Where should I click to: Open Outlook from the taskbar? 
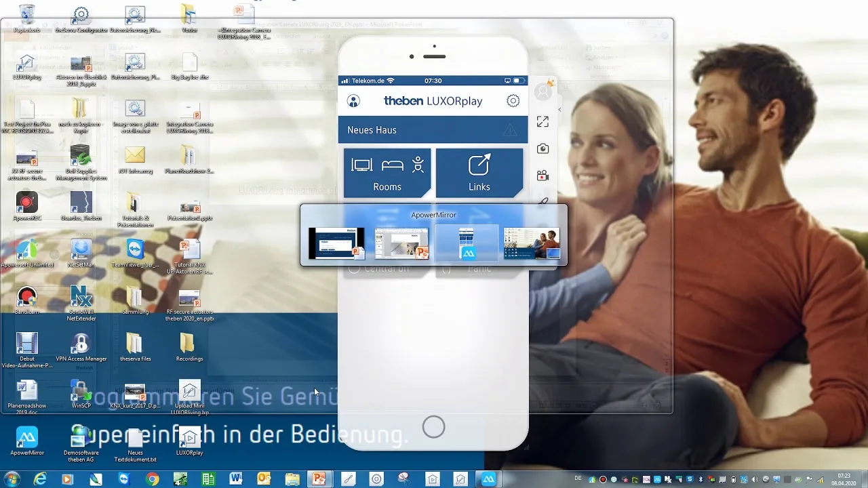tap(264, 479)
